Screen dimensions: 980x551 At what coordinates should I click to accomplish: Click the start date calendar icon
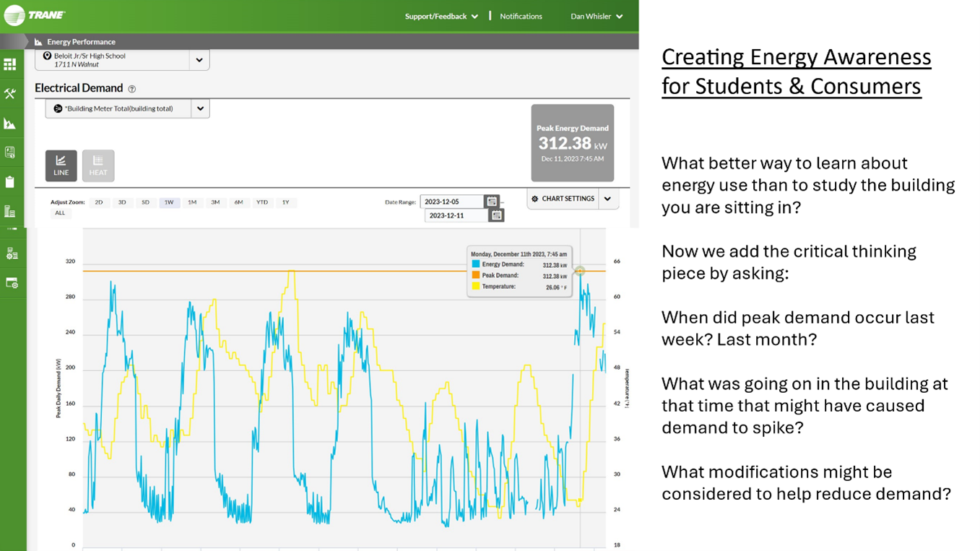(491, 202)
